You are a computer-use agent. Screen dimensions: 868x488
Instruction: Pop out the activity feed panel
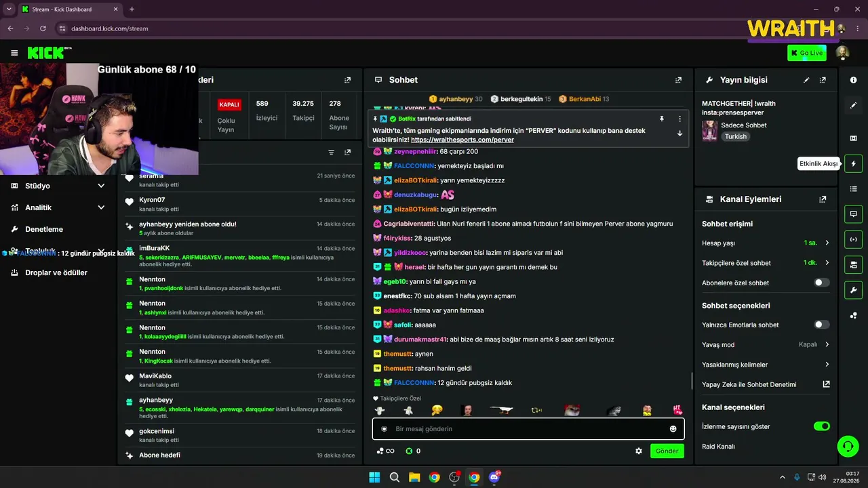tap(347, 152)
